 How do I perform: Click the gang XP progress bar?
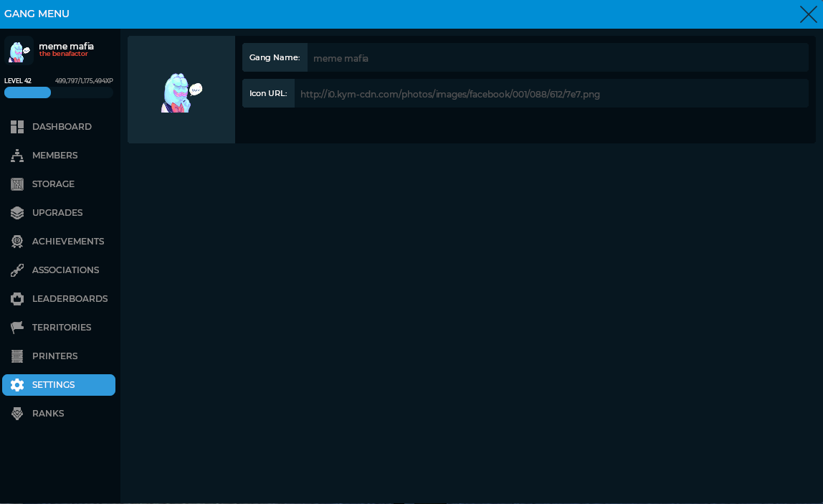tap(59, 93)
